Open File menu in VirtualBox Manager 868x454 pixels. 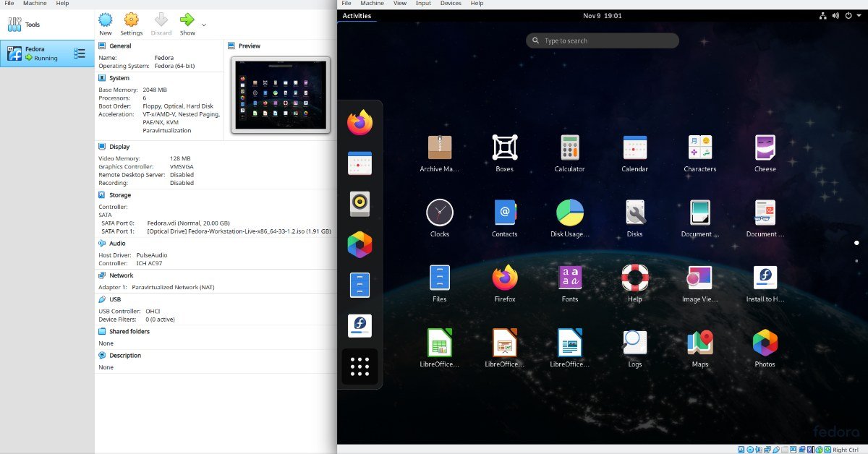tap(9, 4)
